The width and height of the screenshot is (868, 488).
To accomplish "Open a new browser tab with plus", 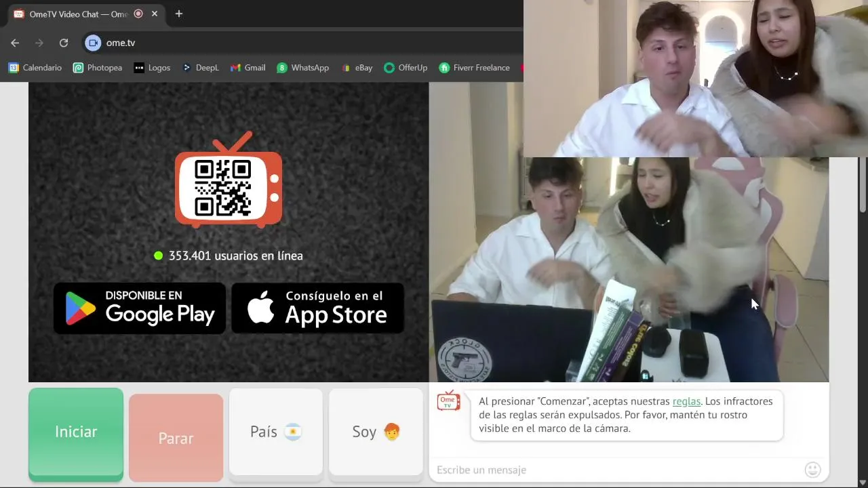I will (179, 14).
